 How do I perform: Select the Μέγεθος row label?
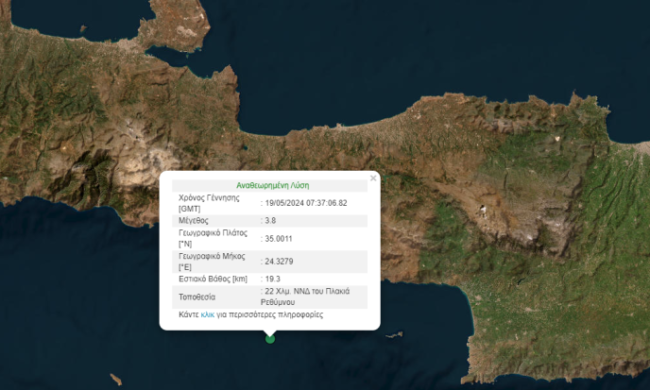coord(193,220)
